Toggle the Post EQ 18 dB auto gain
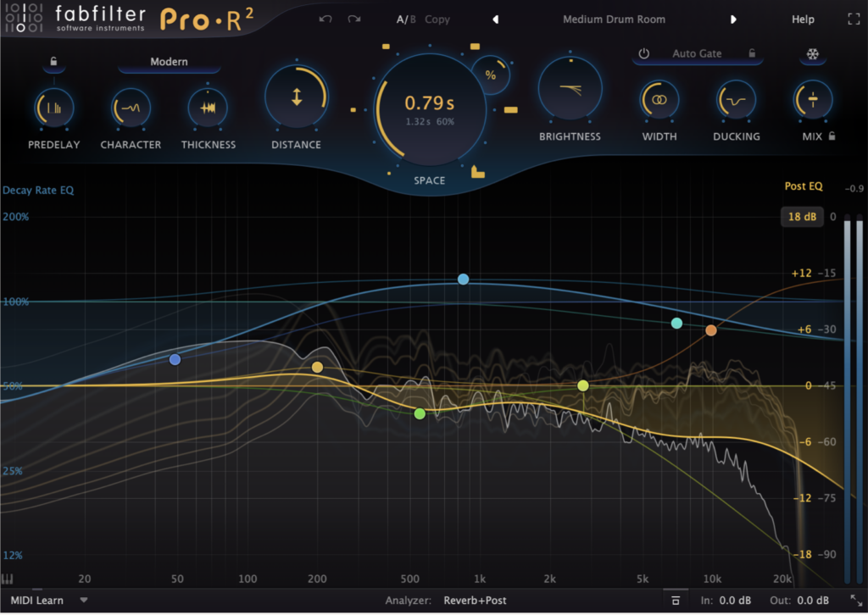868x615 pixels. [803, 217]
